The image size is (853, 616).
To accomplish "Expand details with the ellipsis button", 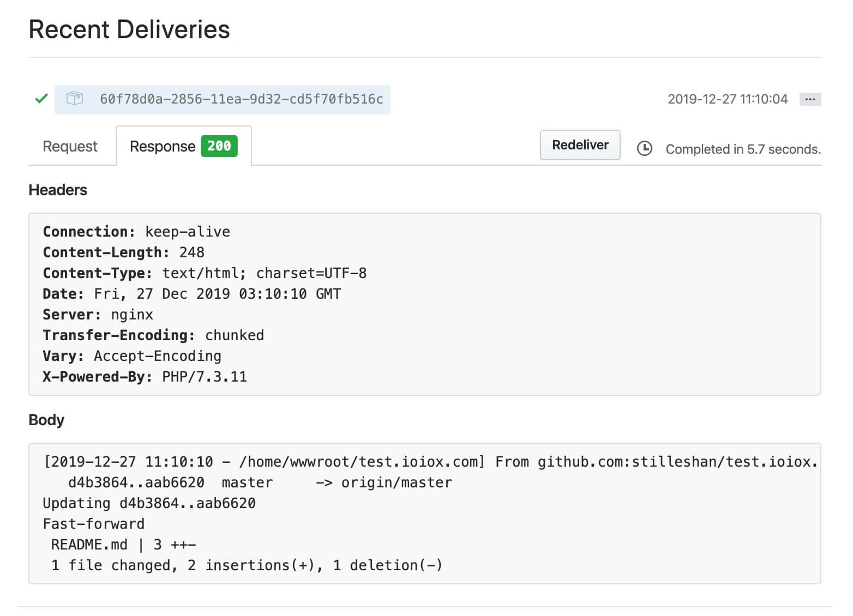I will click(810, 99).
